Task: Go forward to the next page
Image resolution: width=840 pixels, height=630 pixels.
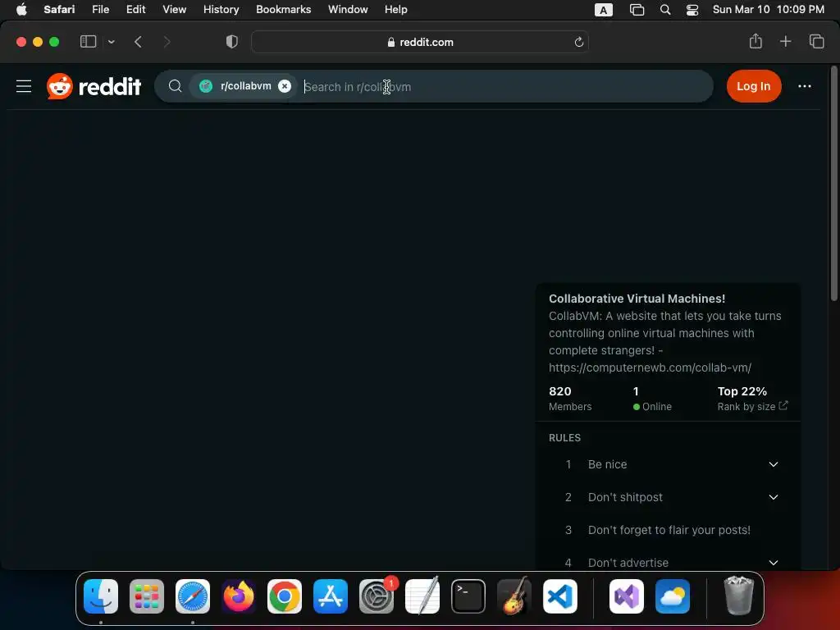Action: [167, 42]
